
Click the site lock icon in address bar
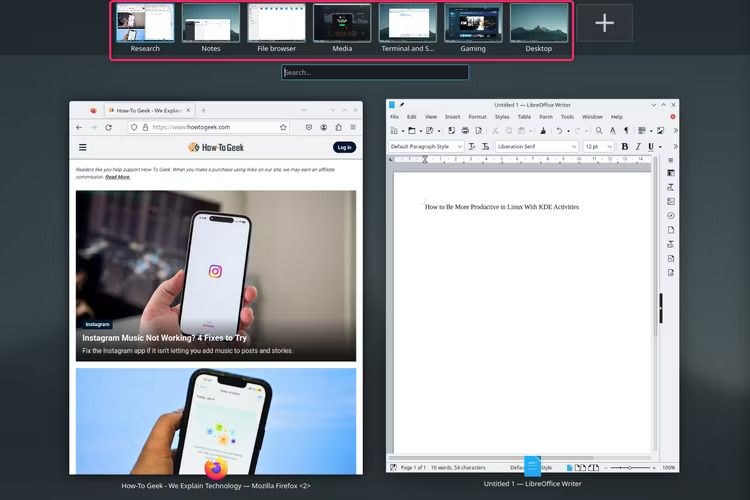point(145,127)
